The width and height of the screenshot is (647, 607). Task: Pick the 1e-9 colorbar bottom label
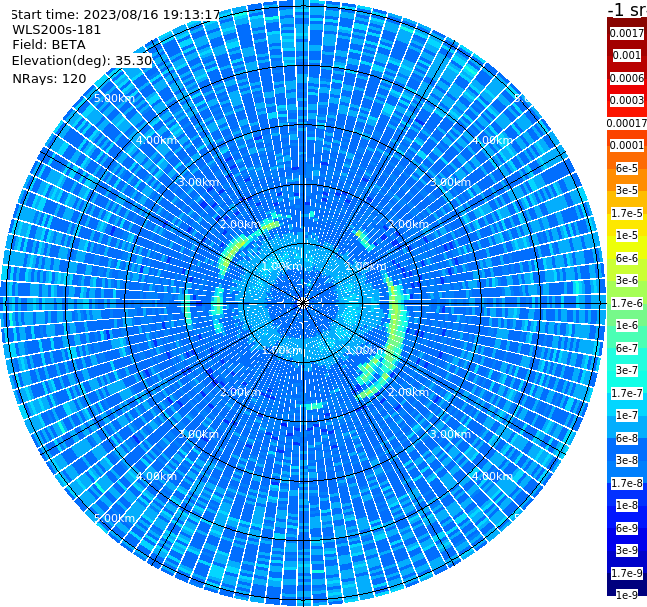coord(627,595)
